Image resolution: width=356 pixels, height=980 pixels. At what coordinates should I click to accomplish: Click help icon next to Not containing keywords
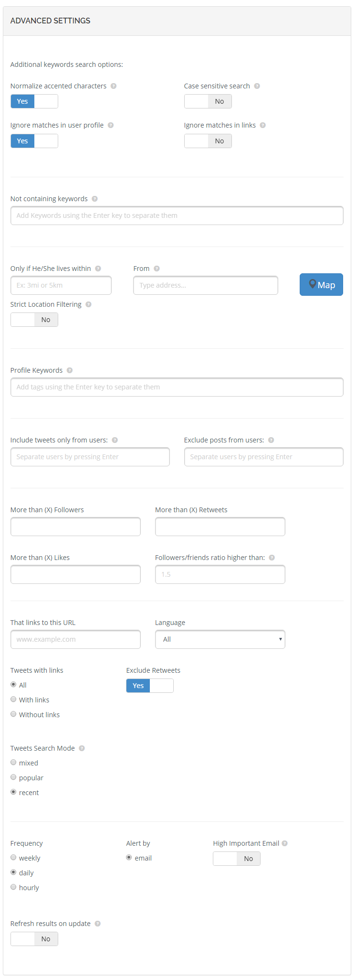pos(94,199)
